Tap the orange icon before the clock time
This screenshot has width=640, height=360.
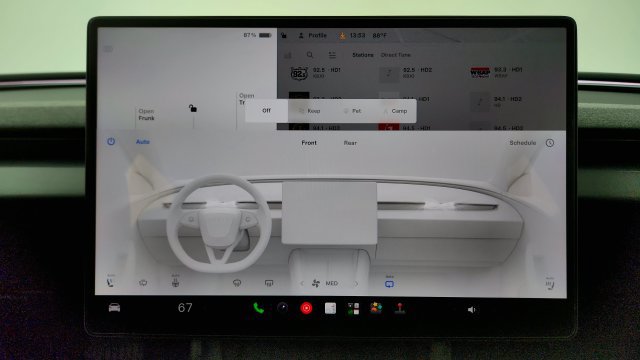(342, 36)
